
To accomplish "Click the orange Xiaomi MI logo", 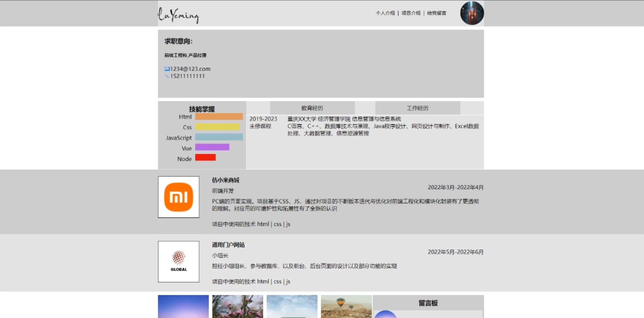I will tap(178, 197).
